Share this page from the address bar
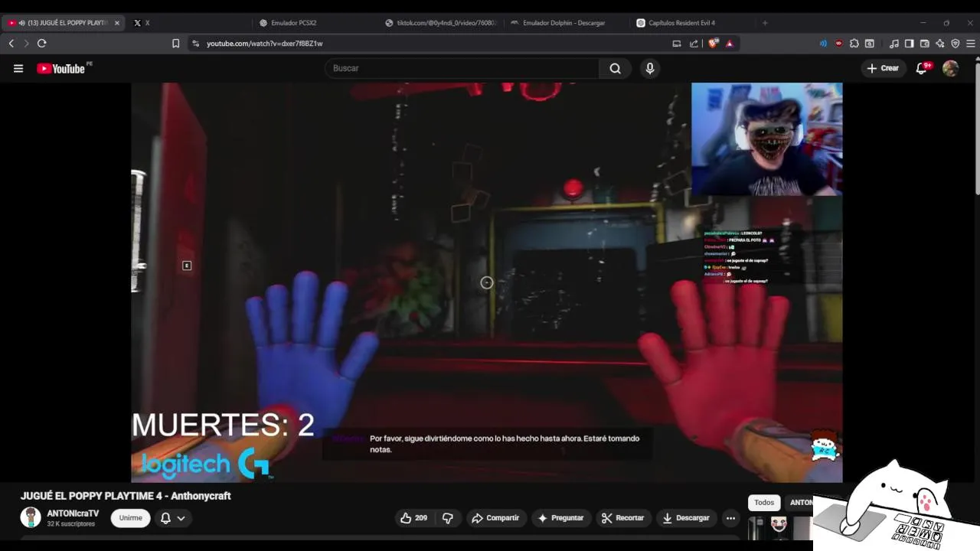This screenshot has height=551, width=980. point(694,44)
